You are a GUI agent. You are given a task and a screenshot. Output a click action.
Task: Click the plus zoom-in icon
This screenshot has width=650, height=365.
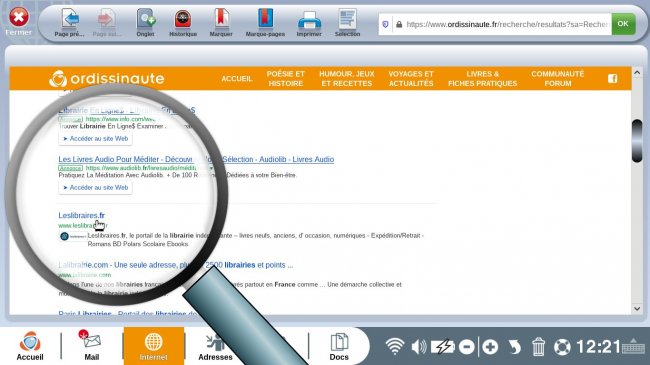[490, 347]
